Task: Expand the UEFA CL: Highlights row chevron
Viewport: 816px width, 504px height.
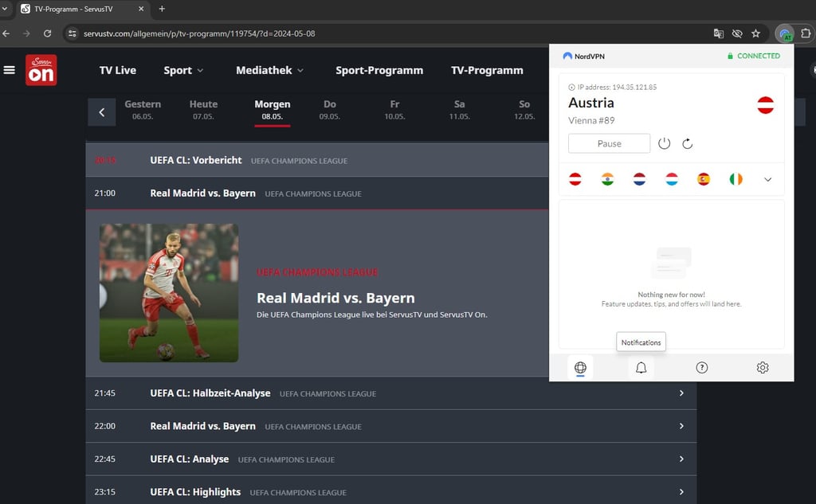Action: click(681, 492)
